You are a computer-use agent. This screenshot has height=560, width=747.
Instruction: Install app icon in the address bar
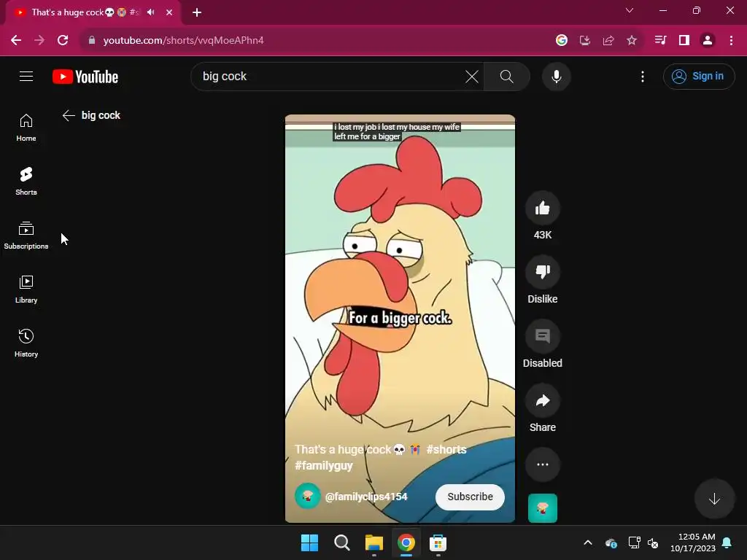click(585, 40)
